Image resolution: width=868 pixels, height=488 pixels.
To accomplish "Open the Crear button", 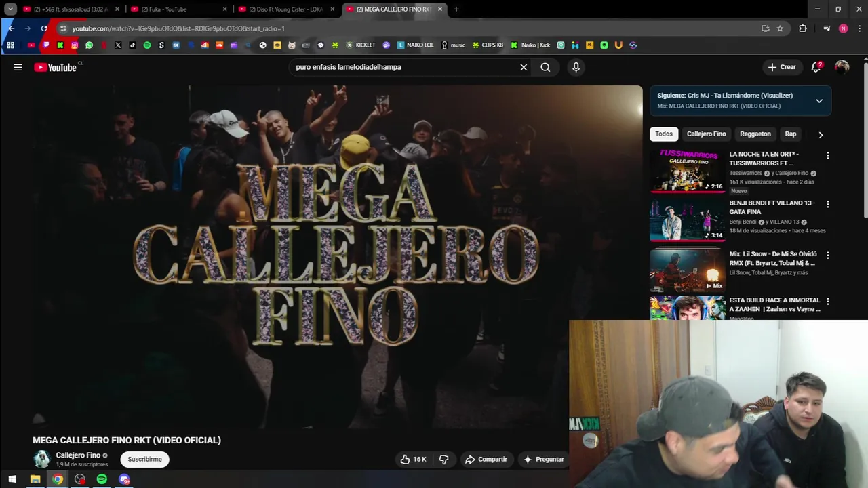I will point(782,67).
